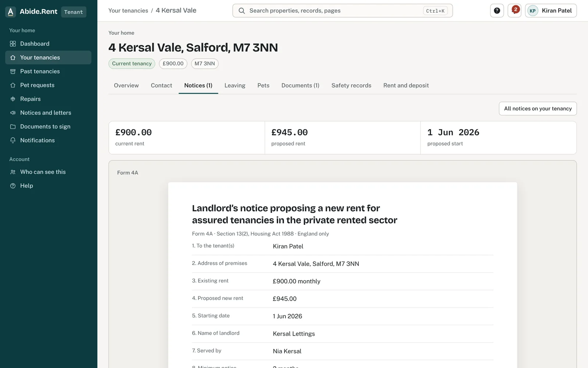Click the £900.00 rent pill
Image resolution: width=588 pixels, height=368 pixels.
(173, 64)
